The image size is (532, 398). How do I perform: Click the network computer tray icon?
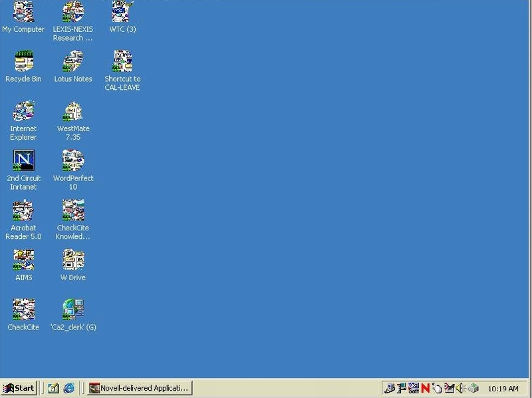(x=402, y=388)
